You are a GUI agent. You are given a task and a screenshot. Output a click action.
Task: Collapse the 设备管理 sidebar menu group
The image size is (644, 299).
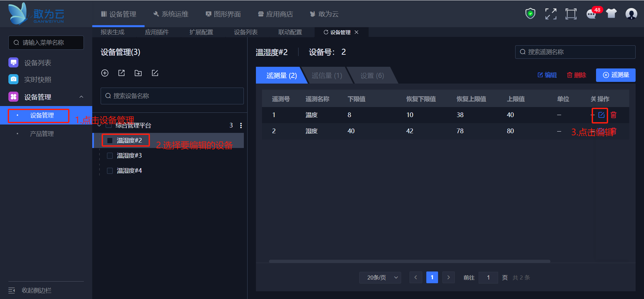[x=81, y=97]
